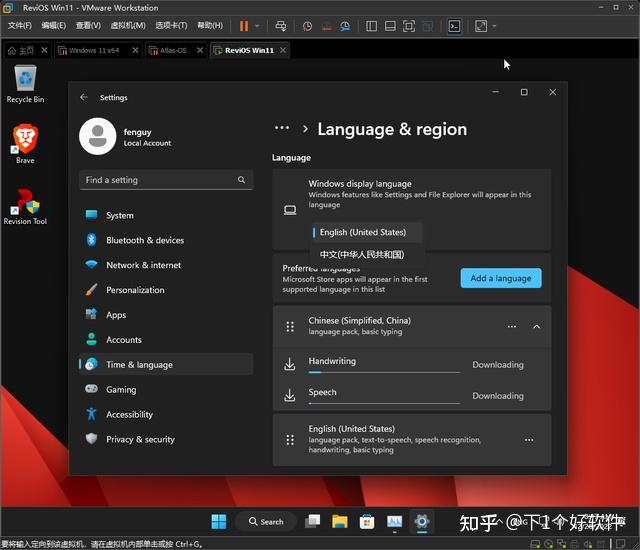Open Accounts settings category

166,340
